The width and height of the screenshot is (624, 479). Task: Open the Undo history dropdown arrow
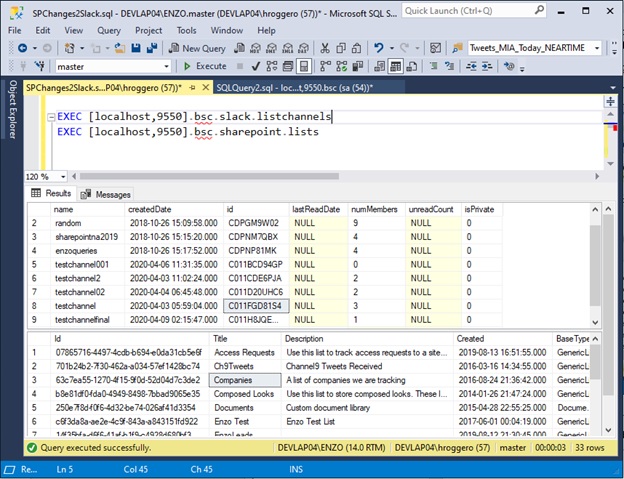(x=392, y=48)
